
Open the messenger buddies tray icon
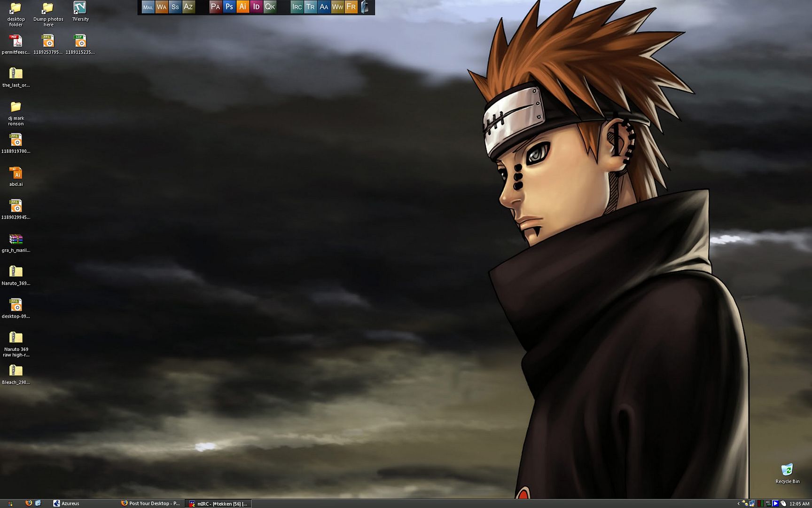(x=745, y=503)
